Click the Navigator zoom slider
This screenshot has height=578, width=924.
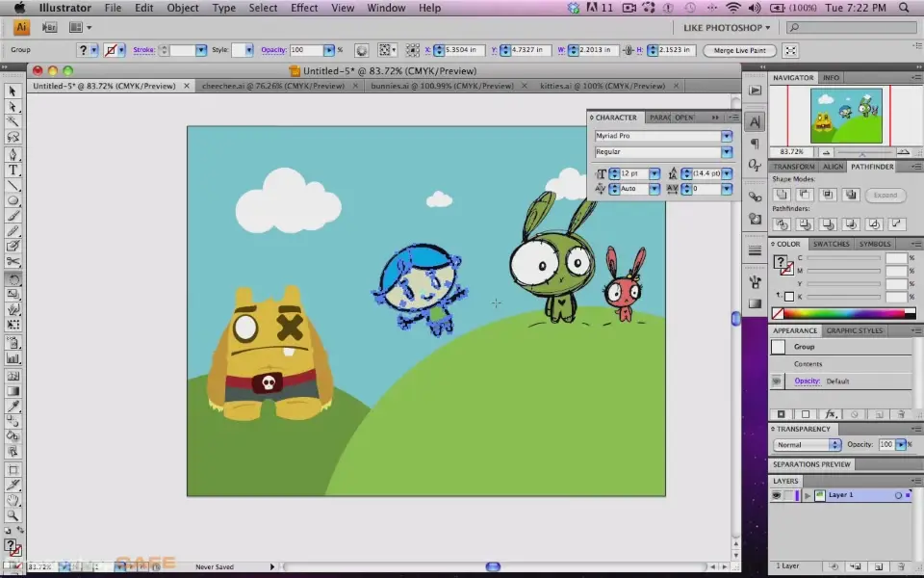point(861,152)
